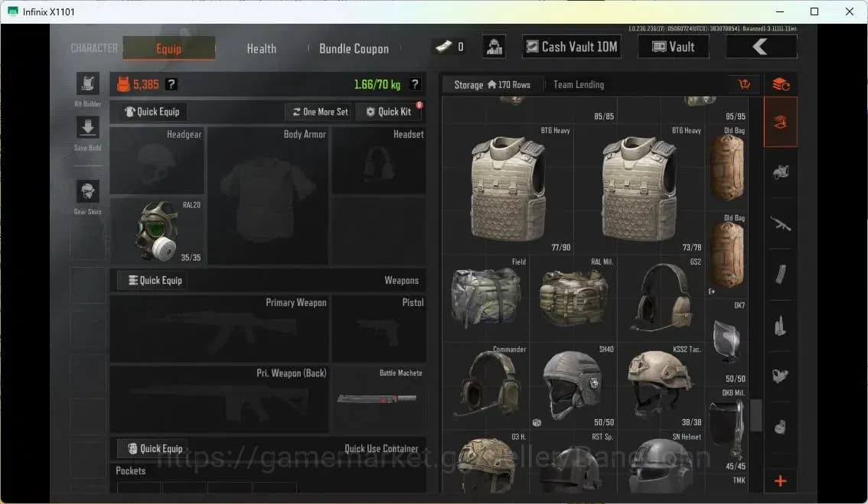
Task: Add storage with orange plus icon
Action: click(781, 481)
